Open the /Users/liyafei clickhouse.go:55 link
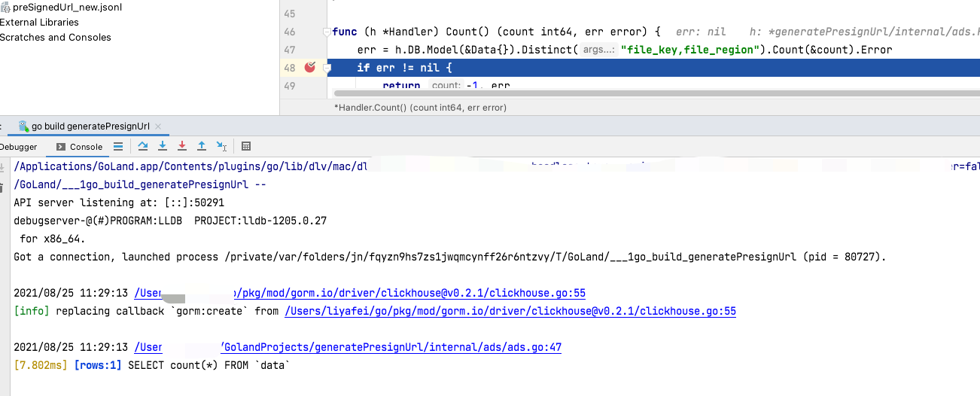 tap(510, 311)
